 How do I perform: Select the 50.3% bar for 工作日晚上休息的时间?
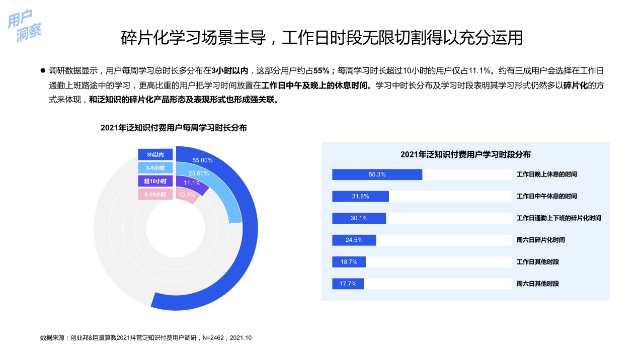(376, 174)
